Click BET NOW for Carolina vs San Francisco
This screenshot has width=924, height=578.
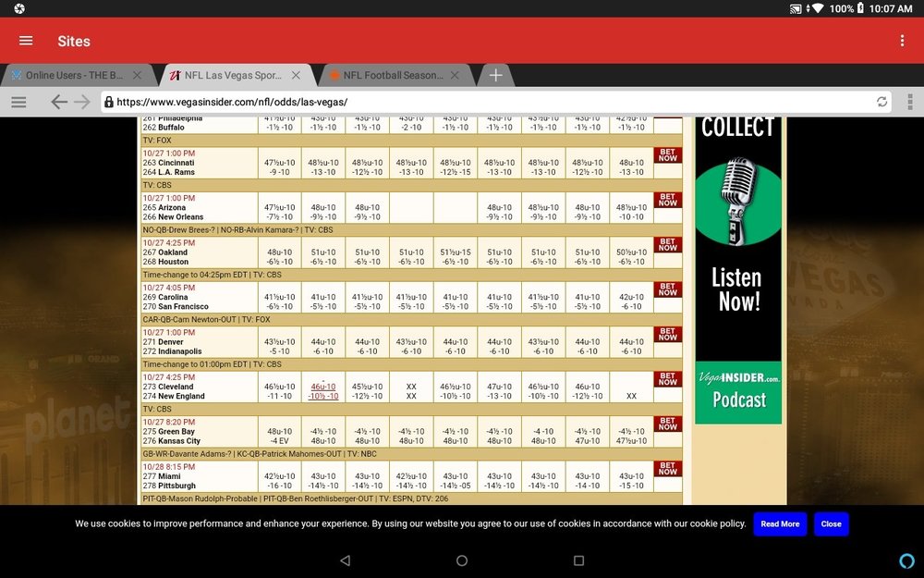click(668, 289)
